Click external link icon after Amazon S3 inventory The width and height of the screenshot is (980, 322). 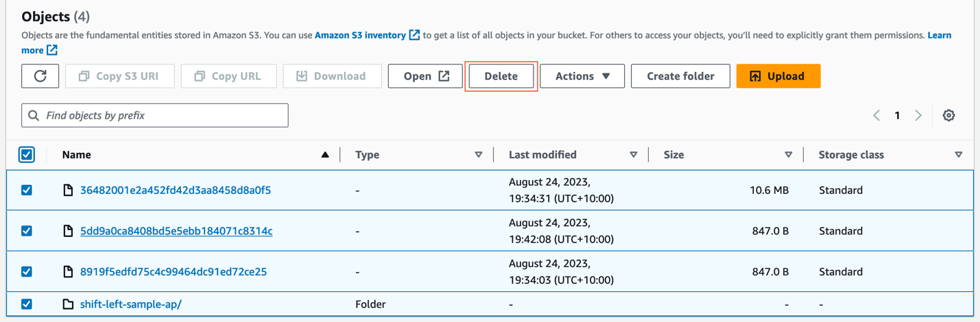coord(414,35)
